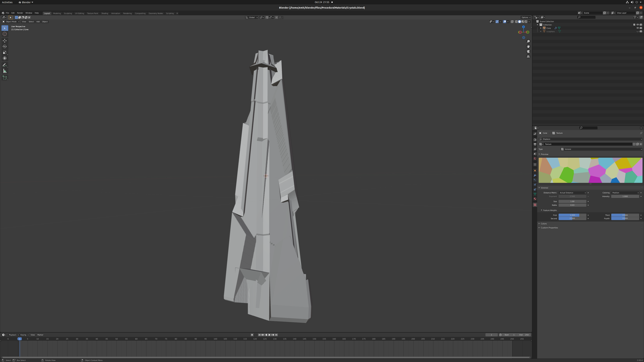
Task: Select the Measure tool
Action: [x=5, y=71]
